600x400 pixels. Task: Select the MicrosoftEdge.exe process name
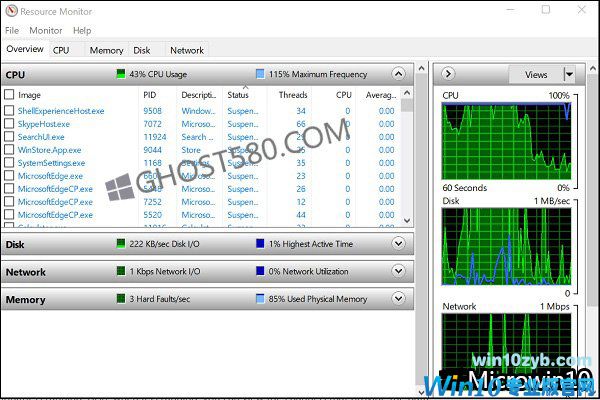(x=50, y=176)
